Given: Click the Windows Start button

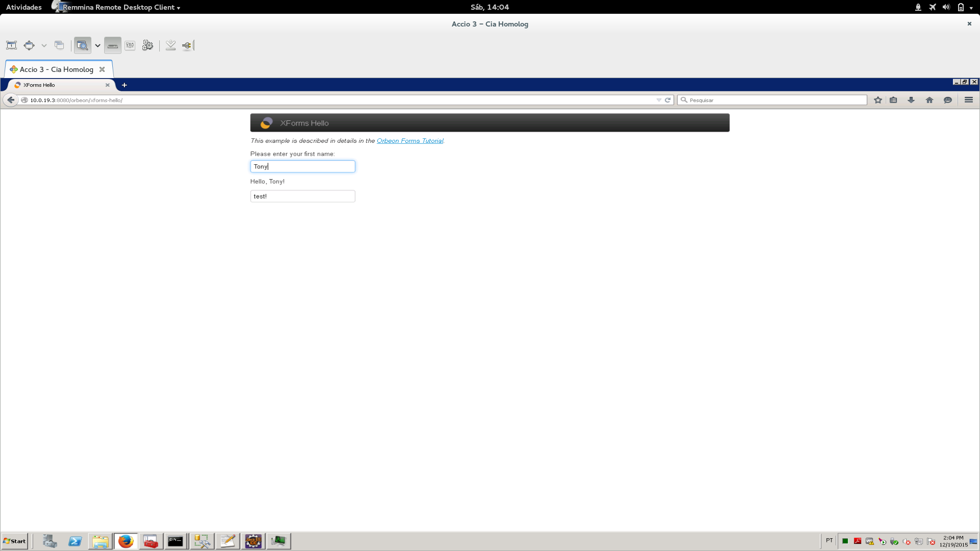Looking at the screenshot, I should coord(15,541).
